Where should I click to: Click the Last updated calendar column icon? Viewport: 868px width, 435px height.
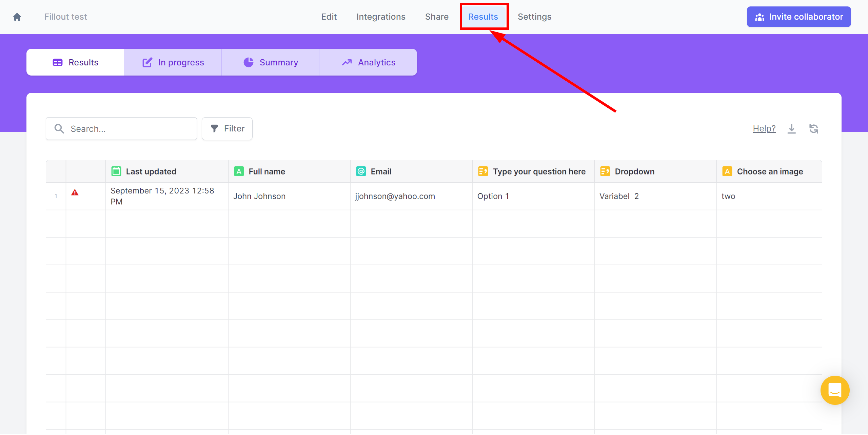pos(116,171)
